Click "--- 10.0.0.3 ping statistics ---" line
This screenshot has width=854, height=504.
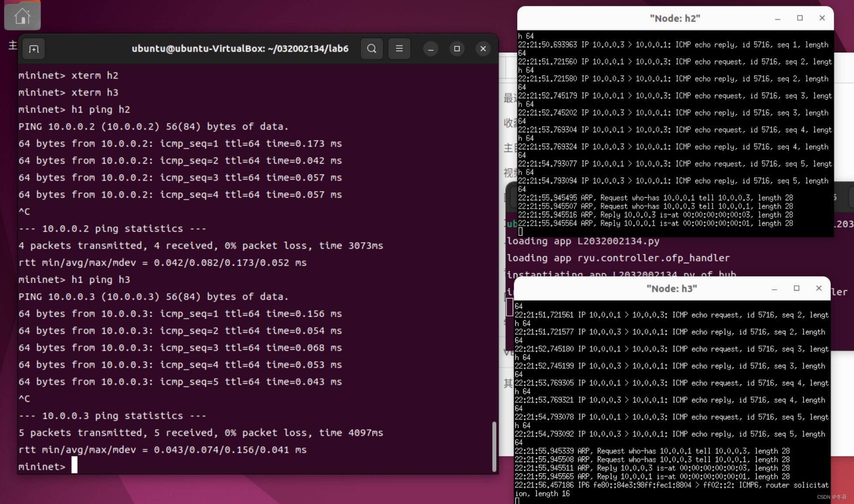[x=112, y=416]
